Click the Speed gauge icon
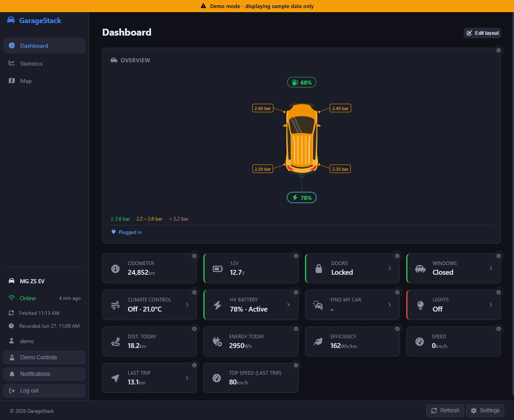The height and width of the screenshot is (420, 514). point(420,342)
